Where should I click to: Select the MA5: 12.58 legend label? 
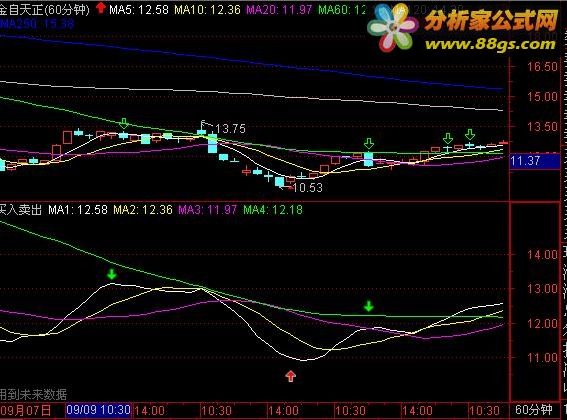coord(138,9)
